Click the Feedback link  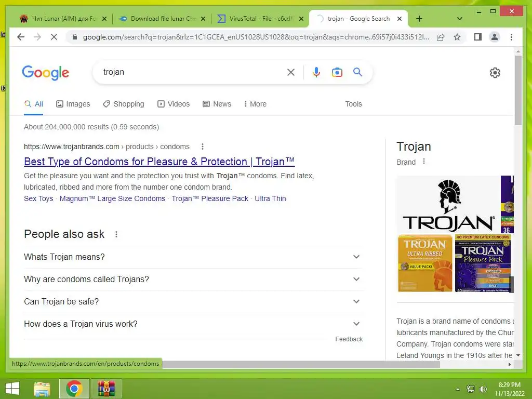[349, 339]
